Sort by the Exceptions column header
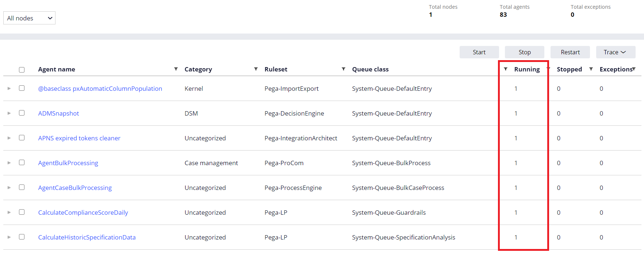Image resolution: width=644 pixels, height=253 pixels. pos(616,69)
